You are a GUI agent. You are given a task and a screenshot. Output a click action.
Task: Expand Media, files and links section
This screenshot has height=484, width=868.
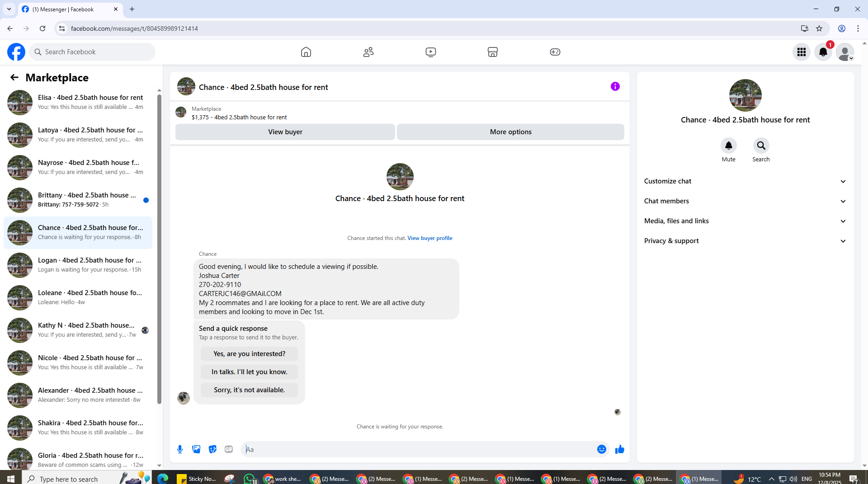click(x=745, y=221)
